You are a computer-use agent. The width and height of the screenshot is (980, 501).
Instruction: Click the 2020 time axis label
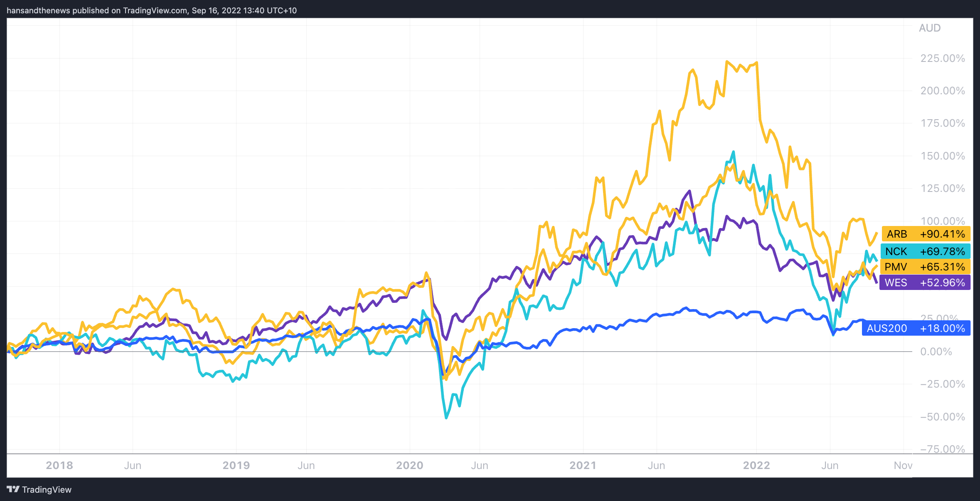coord(409,465)
